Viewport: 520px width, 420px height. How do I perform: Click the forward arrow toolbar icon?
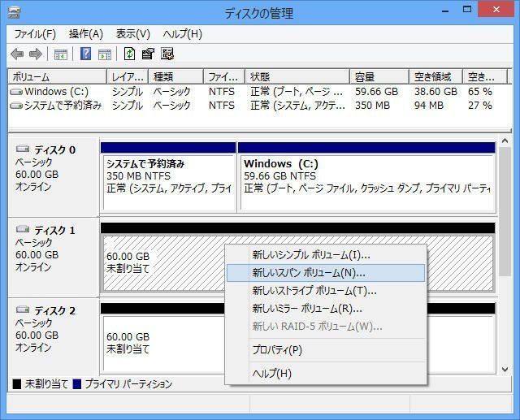(35, 54)
